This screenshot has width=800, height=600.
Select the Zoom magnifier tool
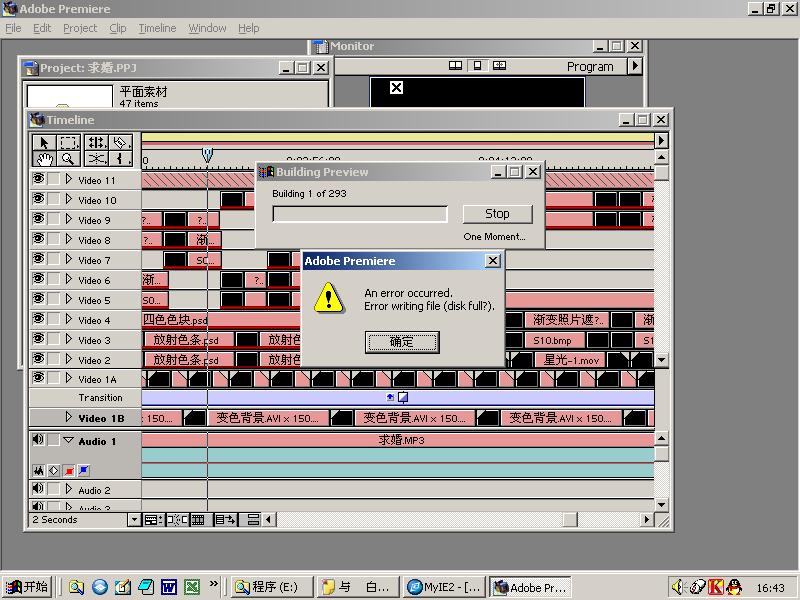click(68, 159)
